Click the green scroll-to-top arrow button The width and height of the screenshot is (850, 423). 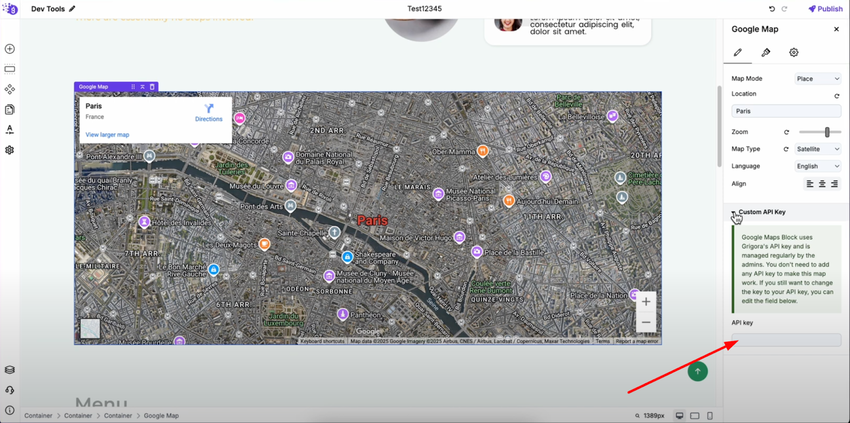[x=698, y=371]
